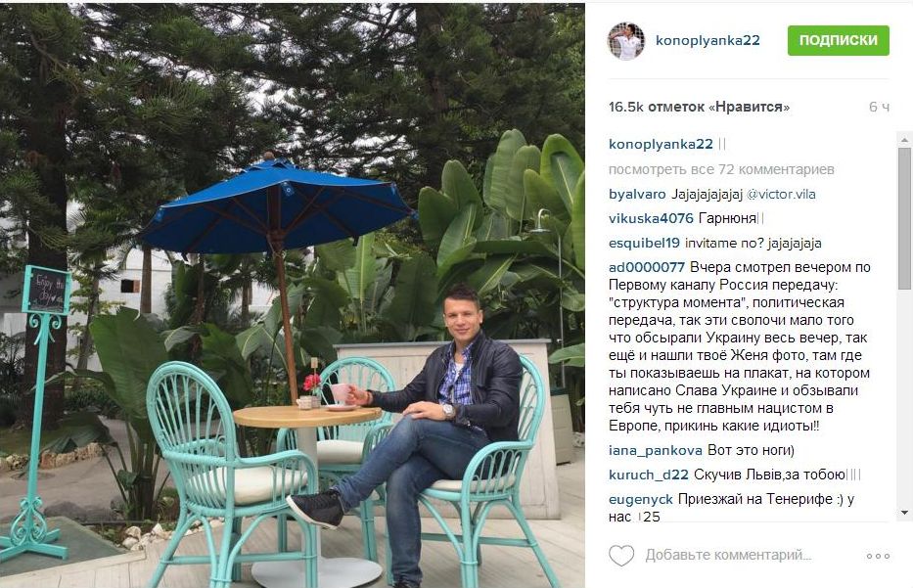The image size is (913, 588).
Task: Open konoplyanka22 profile avatar picture
Action: 626,41
